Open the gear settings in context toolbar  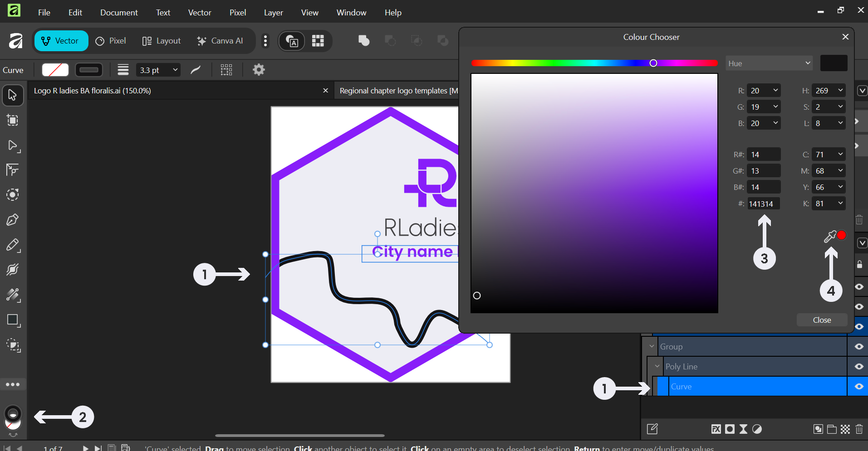(x=259, y=70)
